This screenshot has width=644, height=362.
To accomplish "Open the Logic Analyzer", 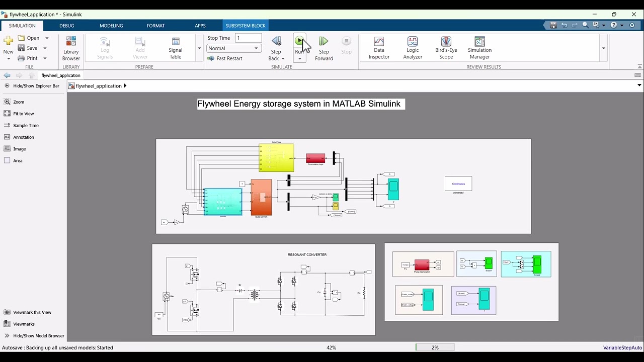I will pos(413,48).
